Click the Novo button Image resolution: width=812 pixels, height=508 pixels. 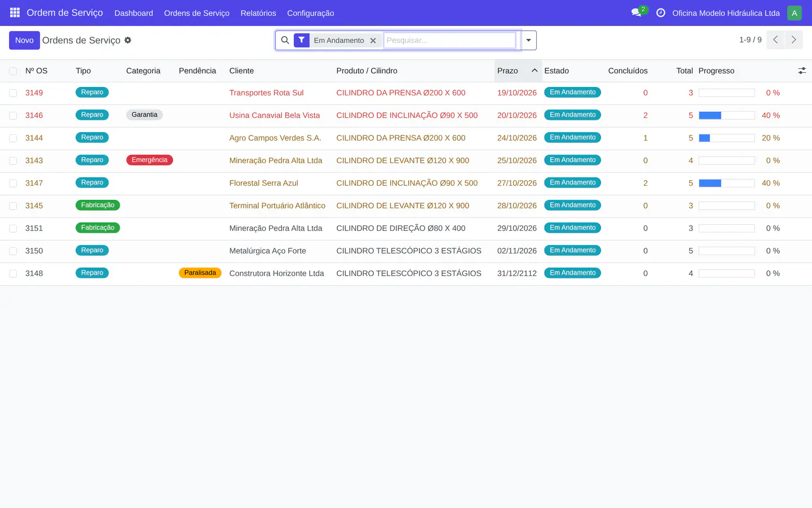(24, 40)
